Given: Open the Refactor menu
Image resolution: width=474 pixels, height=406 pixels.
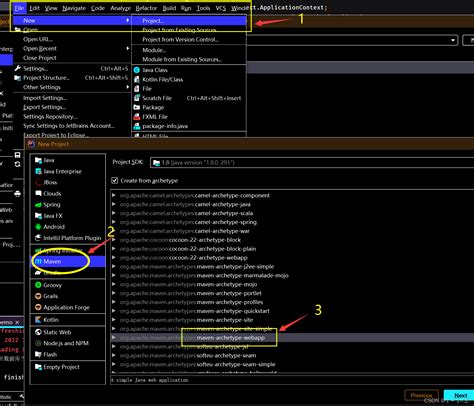Looking at the screenshot, I should (146, 8).
